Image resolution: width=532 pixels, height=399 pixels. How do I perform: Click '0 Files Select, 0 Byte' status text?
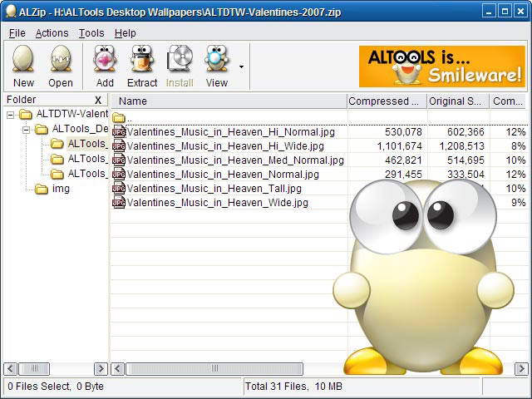(x=56, y=386)
